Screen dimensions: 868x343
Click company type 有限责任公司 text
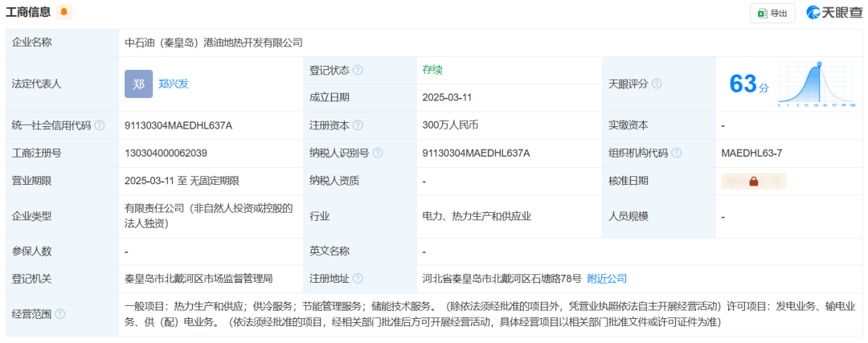coord(209,216)
